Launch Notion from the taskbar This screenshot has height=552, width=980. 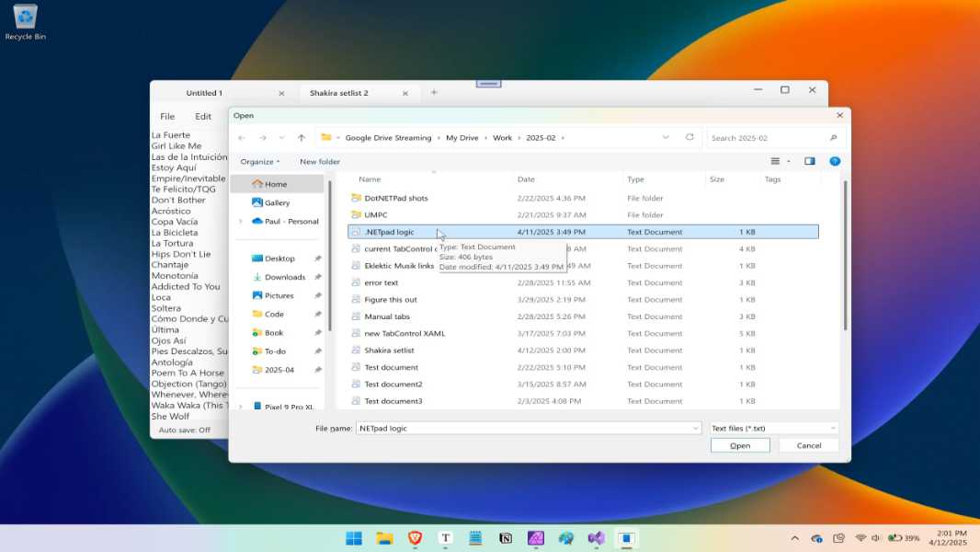pos(506,538)
